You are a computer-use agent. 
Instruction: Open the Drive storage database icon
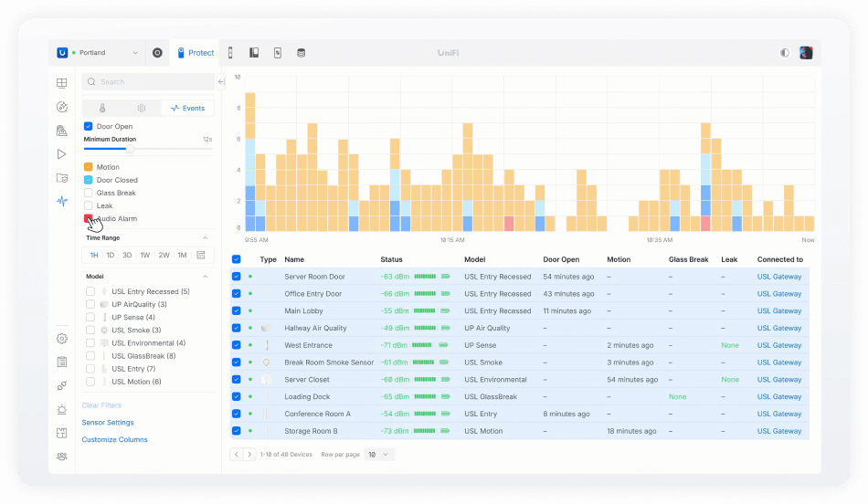302,53
